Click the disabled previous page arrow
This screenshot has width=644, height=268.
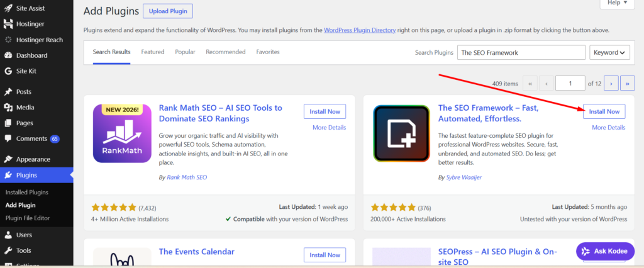click(546, 84)
